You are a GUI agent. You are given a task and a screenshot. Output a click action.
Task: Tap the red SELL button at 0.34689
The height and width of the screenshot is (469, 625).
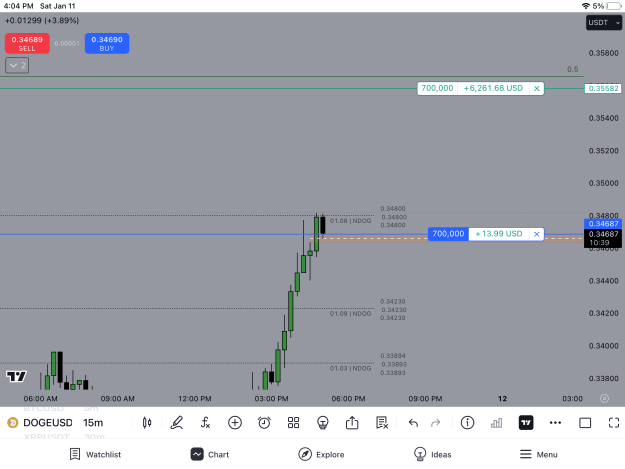pos(27,43)
